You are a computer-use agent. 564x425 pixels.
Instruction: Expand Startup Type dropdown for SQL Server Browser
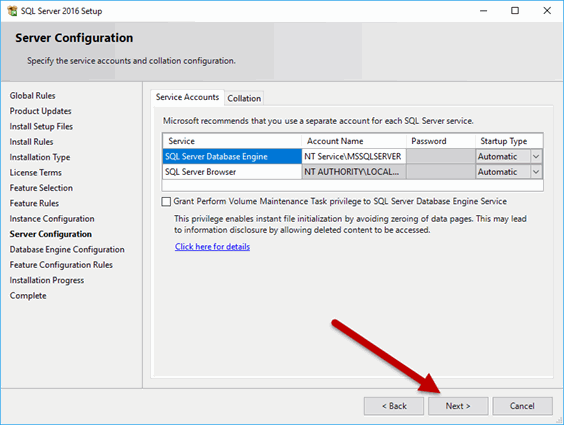pyautogui.click(x=536, y=172)
